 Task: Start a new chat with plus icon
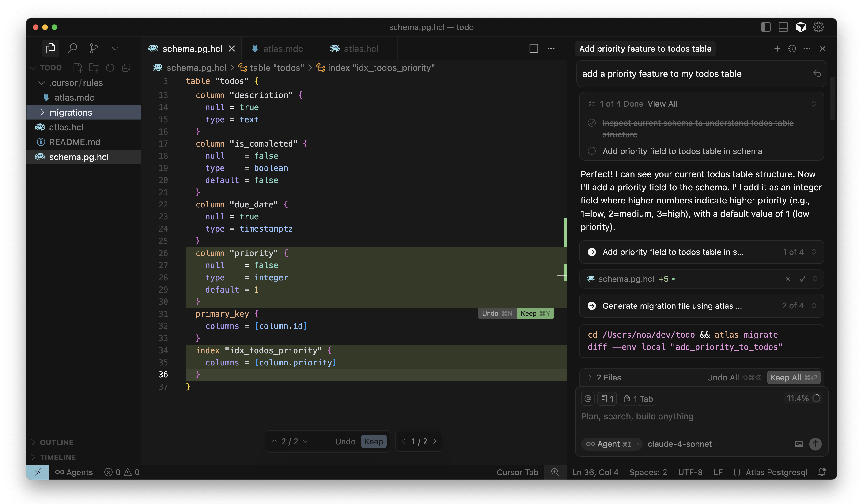[777, 49]
